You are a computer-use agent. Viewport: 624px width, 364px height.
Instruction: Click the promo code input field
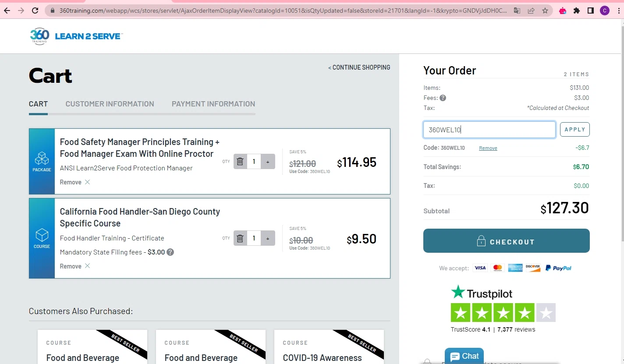tap(489, 130)
